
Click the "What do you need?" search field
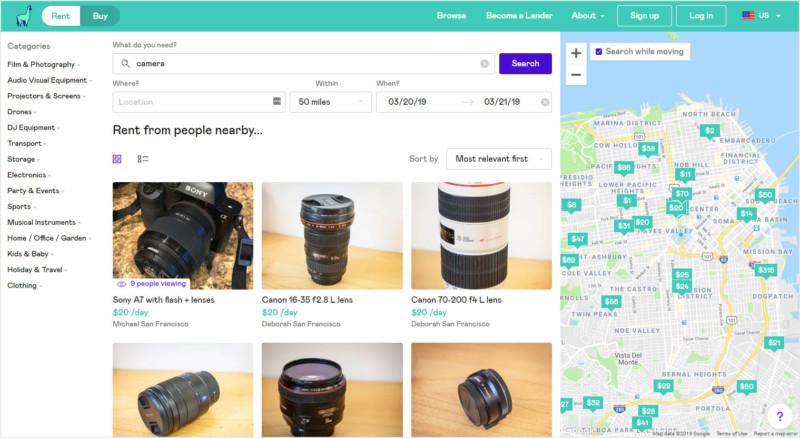(x=303, y=63)
